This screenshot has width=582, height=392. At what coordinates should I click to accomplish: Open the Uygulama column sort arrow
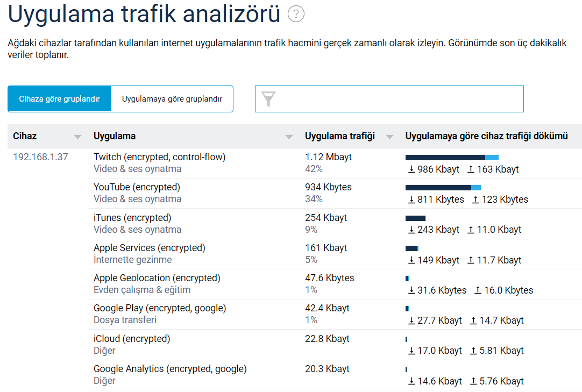[289, 137]
